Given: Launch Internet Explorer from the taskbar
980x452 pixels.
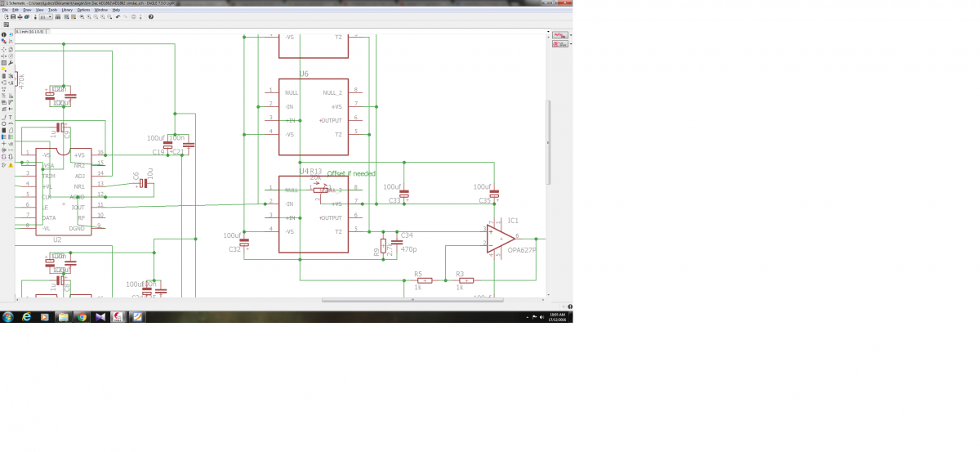Looking at the screenshot, I should coord(27,316).
